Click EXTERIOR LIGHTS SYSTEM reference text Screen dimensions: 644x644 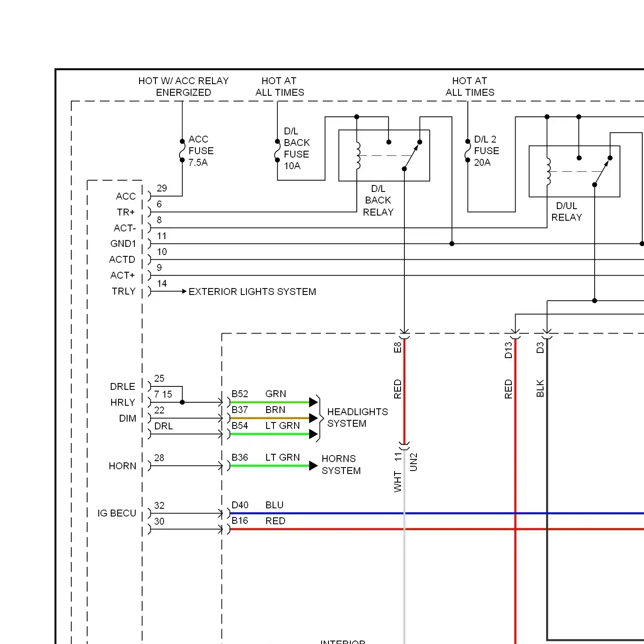coord(252,292)
